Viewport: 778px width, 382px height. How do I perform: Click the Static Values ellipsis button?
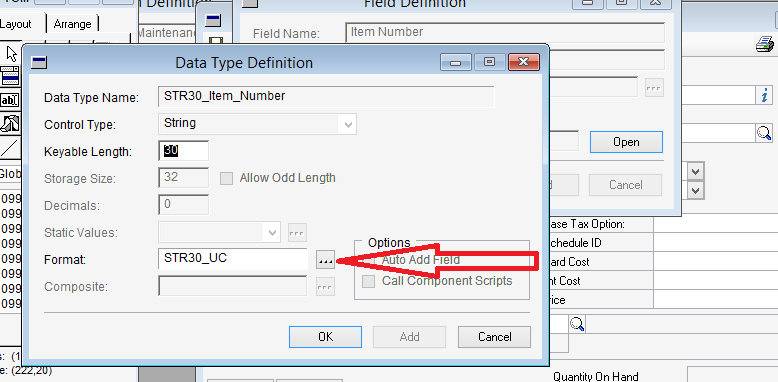[x=297, y=232]
